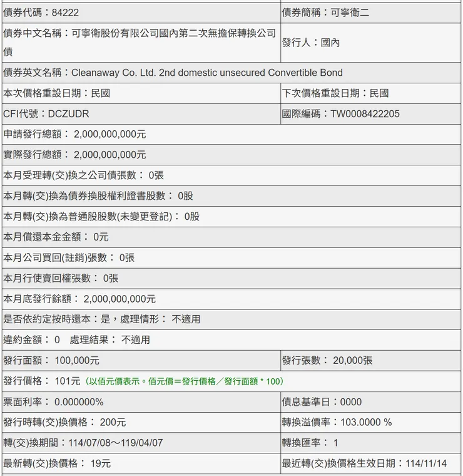Click 本月償還本金金額 0元 row
Image resolution: width=463 pixels, height=476 pixels.
point(232,237)
